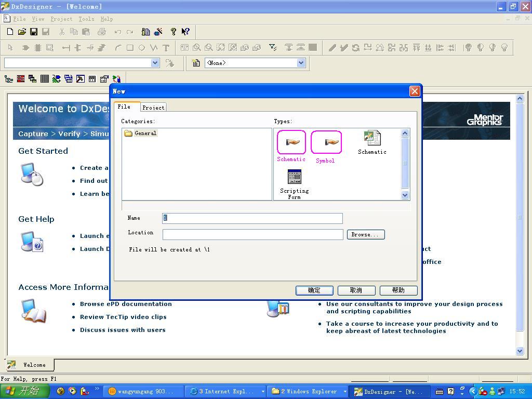Click the Redo arrow icon
The image size is (532, 399).
tap(129, 32)
